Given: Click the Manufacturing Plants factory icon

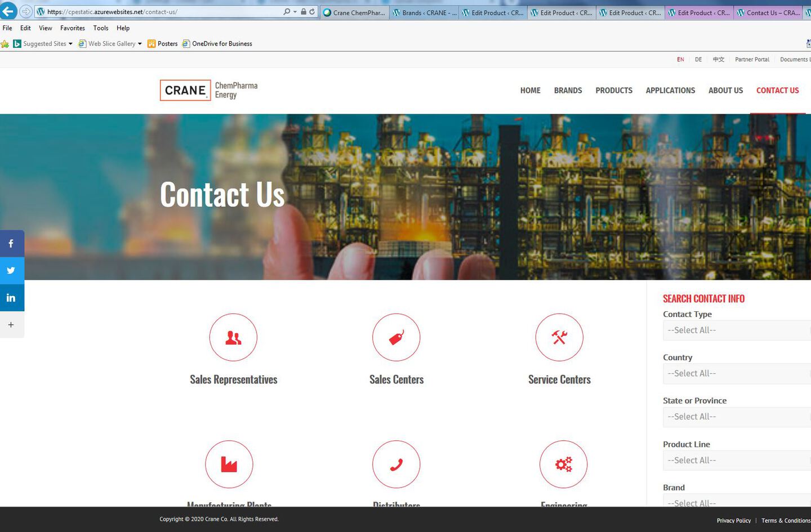Looking at the screenshot, I should [x=229, y=464].
